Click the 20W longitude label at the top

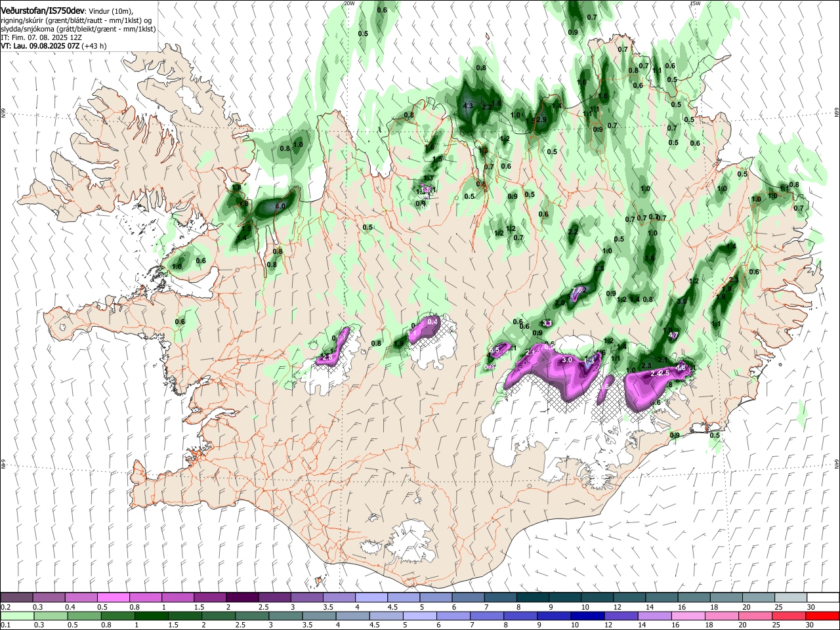(349, 3)
